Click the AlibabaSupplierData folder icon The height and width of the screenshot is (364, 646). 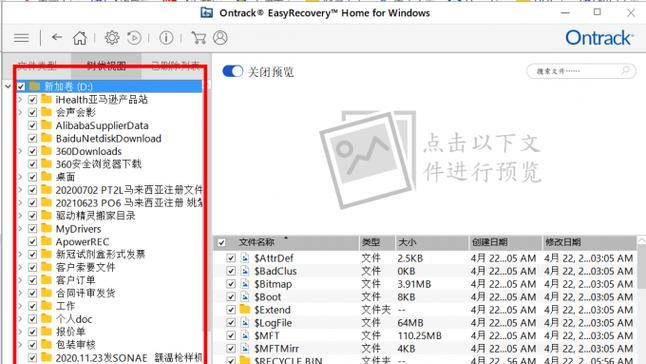click(47, 125)
